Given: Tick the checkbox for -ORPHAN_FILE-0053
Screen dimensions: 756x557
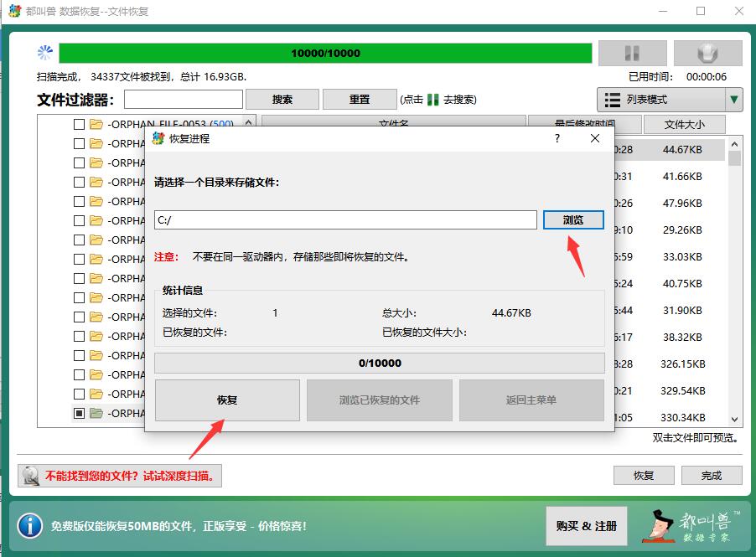Looking at the screenshot, I should [79, 124].
